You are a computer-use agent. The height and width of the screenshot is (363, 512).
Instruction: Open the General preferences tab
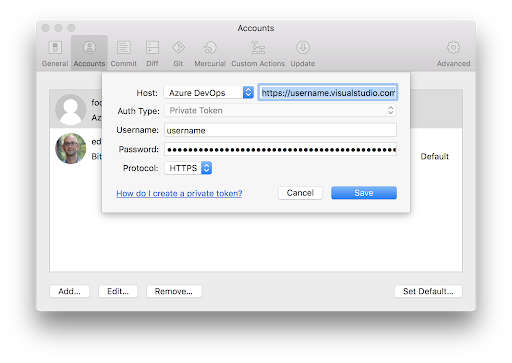click(x=55, y=53)
